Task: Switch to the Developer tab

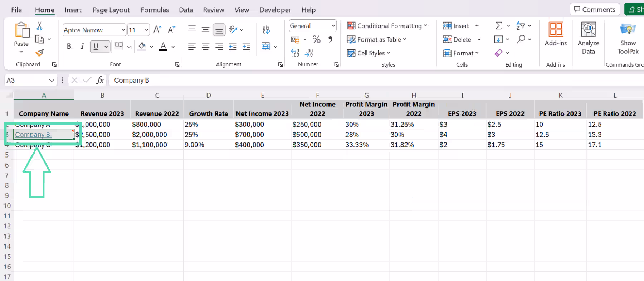Action: tap(275, 10)
